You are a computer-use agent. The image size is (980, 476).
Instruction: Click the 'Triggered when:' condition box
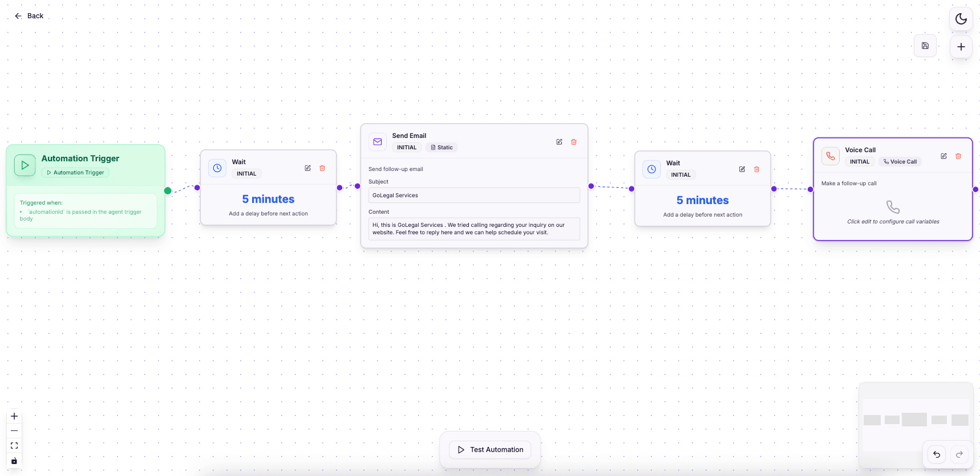click(86, 211)
